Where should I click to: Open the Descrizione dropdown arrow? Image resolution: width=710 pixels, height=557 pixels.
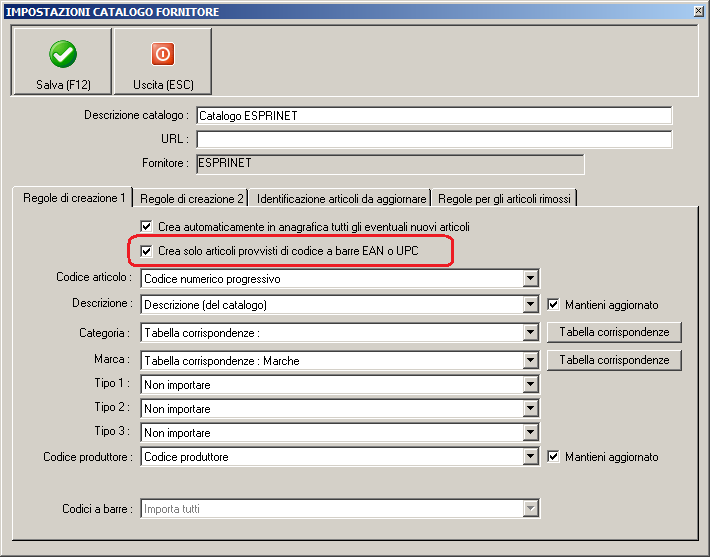[530, 304]
